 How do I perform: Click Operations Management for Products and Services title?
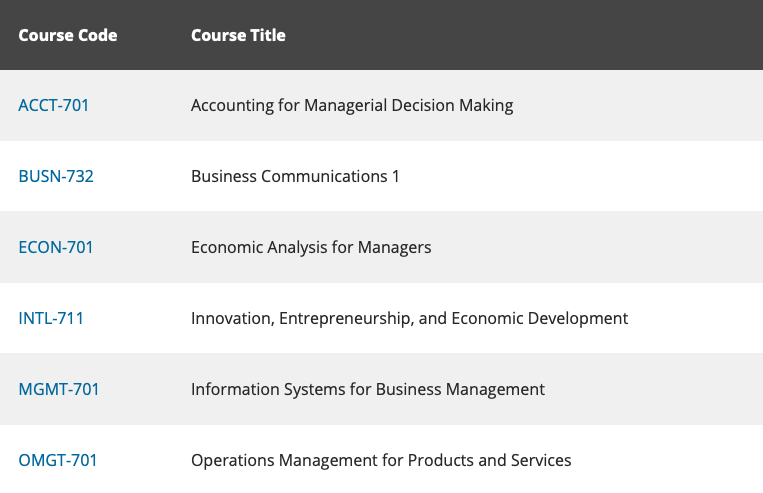click(381, 460)
